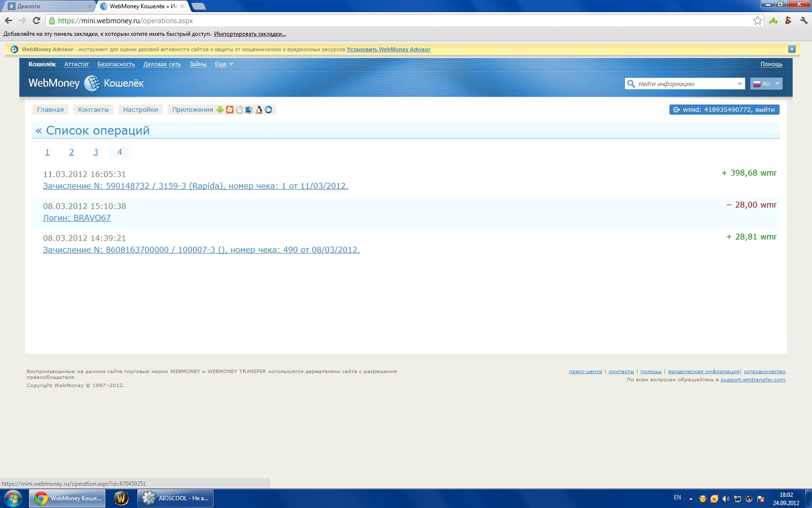Expand the 'Еще' menu dropdown
Viewport: 812px width, 508px height.
[x=224, y=64]
